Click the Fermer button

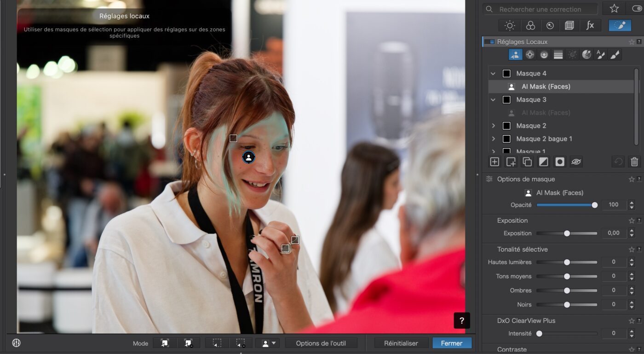coord(452,342)
